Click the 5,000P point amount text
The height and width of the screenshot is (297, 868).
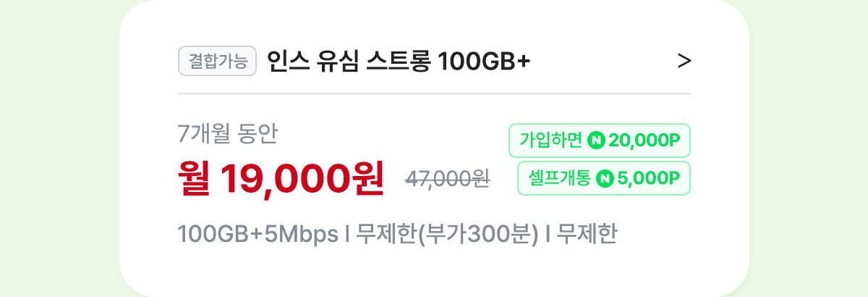coord(650,178)
